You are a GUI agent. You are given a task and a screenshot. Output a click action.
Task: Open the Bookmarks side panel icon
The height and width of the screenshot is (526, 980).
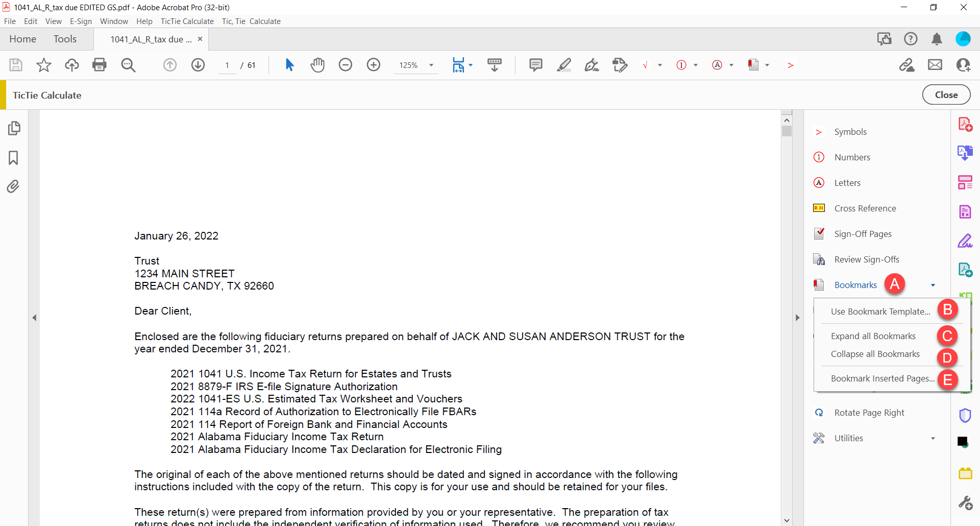pos(14,157)
